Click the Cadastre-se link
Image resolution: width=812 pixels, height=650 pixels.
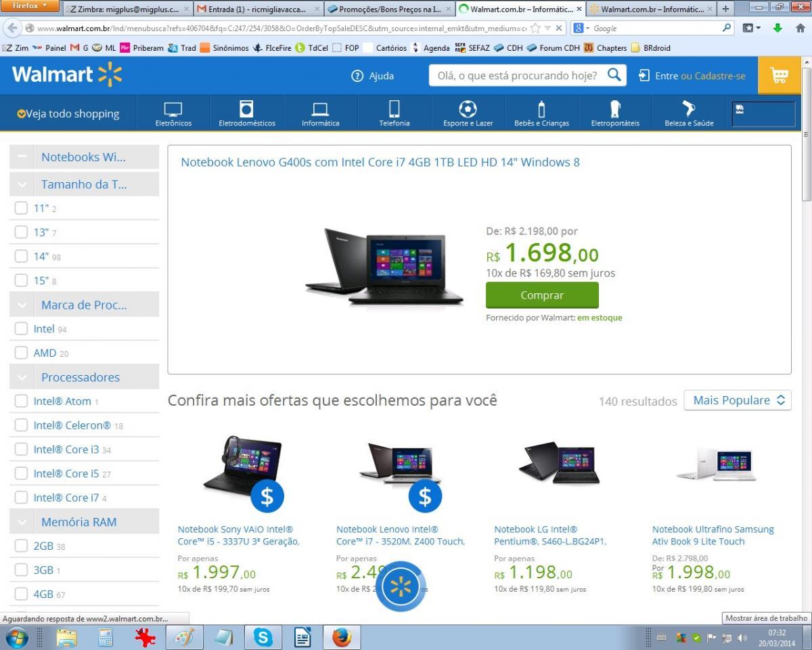click(721, 76)
